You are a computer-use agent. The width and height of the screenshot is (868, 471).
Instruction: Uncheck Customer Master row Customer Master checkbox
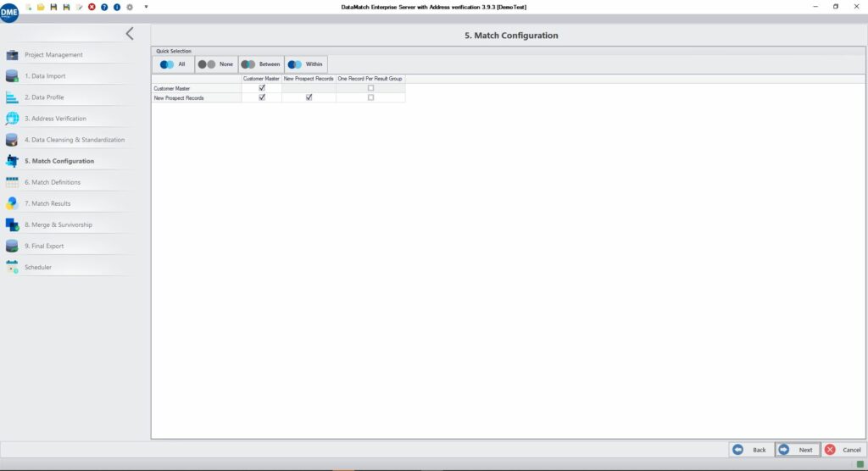262,87
